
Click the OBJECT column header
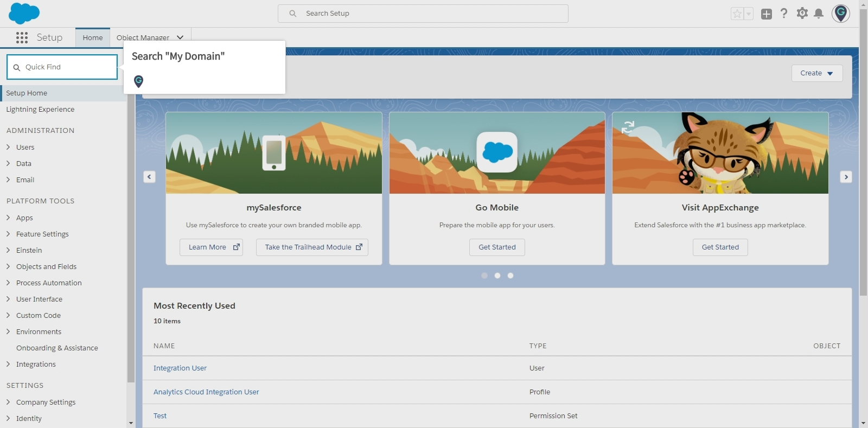(x=827, y=346)
